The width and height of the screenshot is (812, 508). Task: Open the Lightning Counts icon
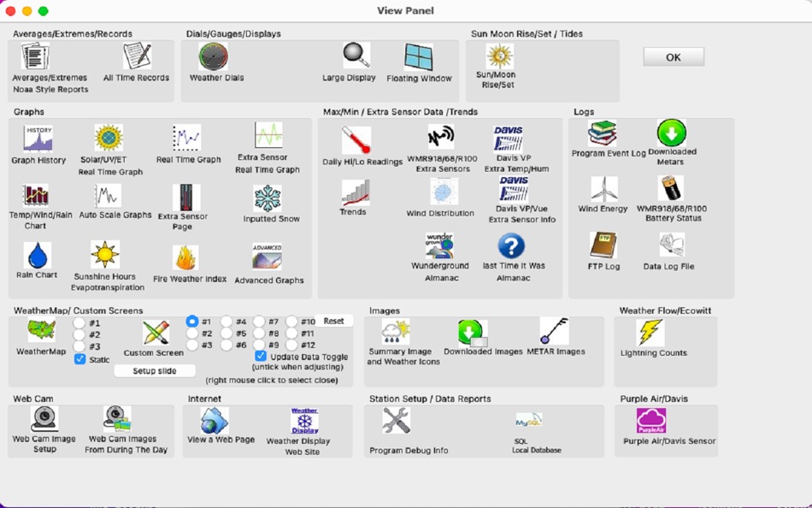(x=650, y=333)
